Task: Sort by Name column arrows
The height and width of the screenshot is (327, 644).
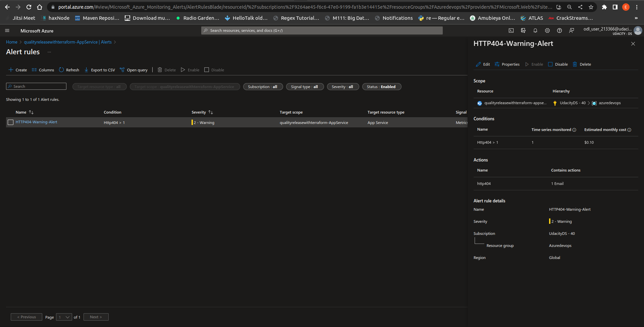Action: pos(31,112)
